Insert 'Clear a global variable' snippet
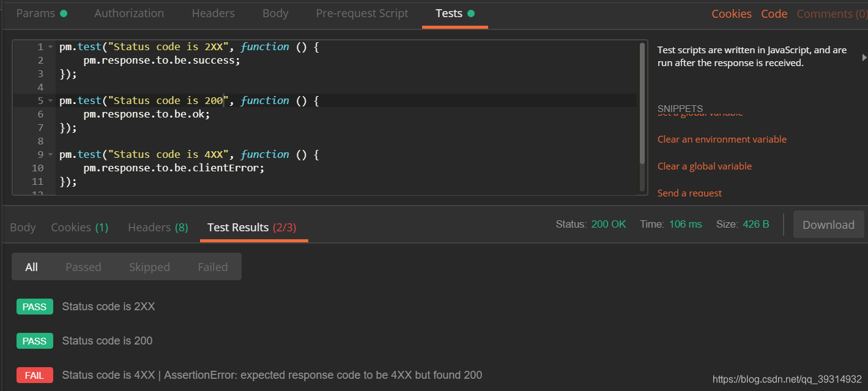Image resolution: width=868 pixels, height=391 pixels. pyautogui.click(x=704, y=166)
